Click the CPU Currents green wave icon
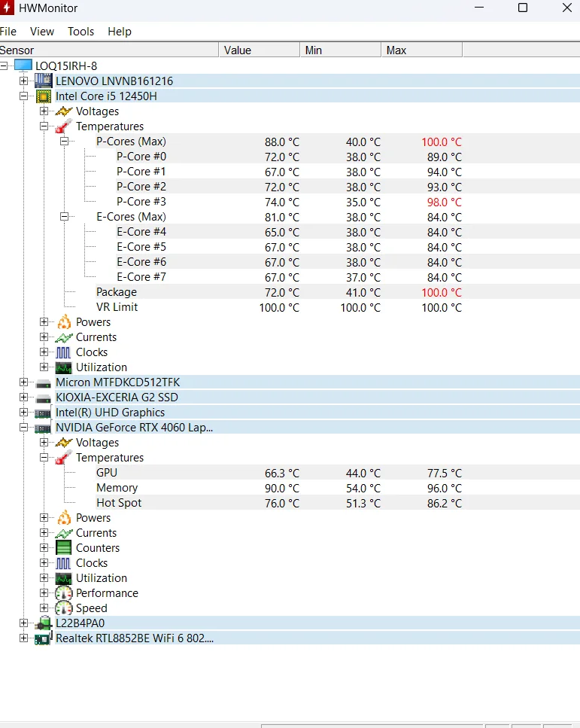This screenshot has height=728, width=580. (64, 337)
